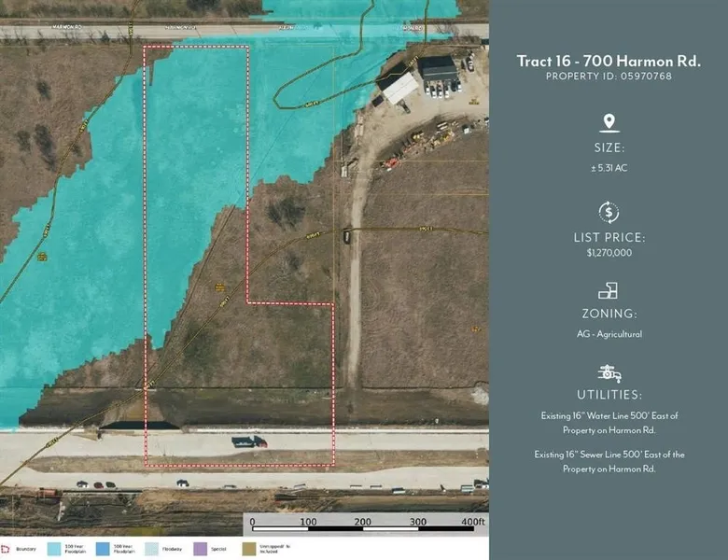Image resolution: width=728 pixels, height=560 pixels.
Task: Click the white-roofed building near Harmon Rd
Action: (x=401, y=89)
